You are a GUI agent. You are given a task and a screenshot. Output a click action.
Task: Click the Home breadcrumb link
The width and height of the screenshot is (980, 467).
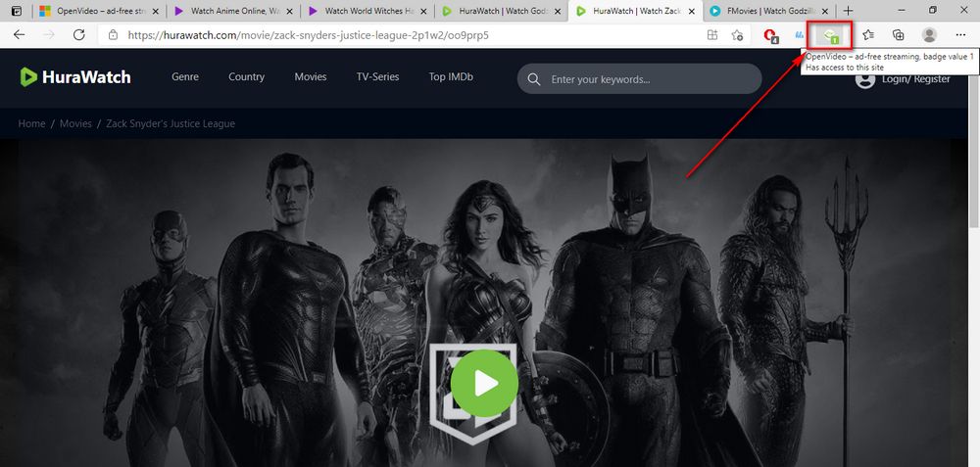[31, 123]
